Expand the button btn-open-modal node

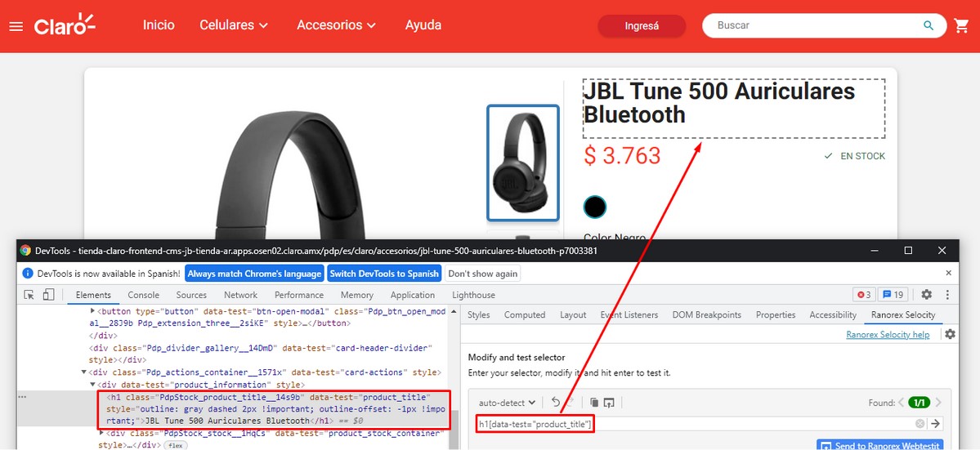pyautogui.click(x=93, y=311)
